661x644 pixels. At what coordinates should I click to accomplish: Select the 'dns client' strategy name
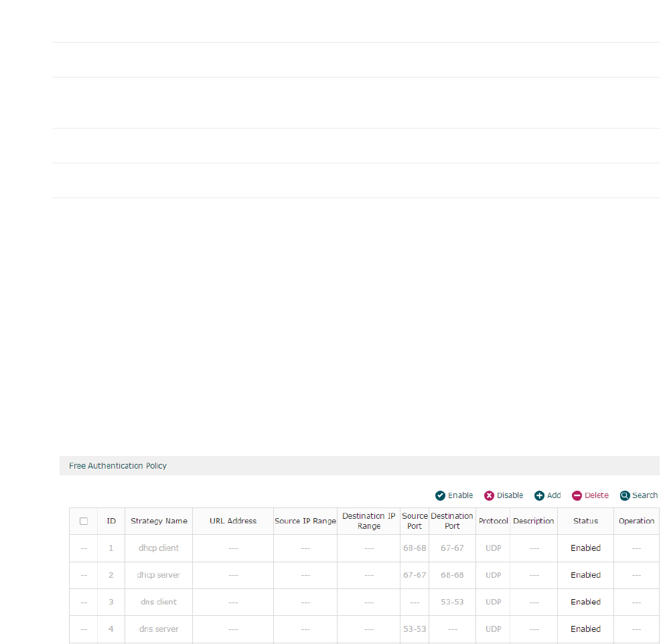coord(159,602)
